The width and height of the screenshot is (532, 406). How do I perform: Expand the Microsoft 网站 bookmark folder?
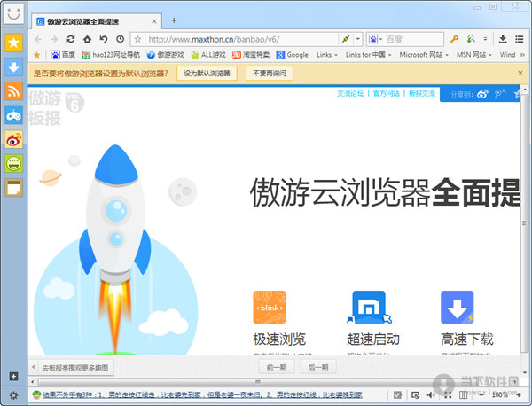[x=424, y=55]
